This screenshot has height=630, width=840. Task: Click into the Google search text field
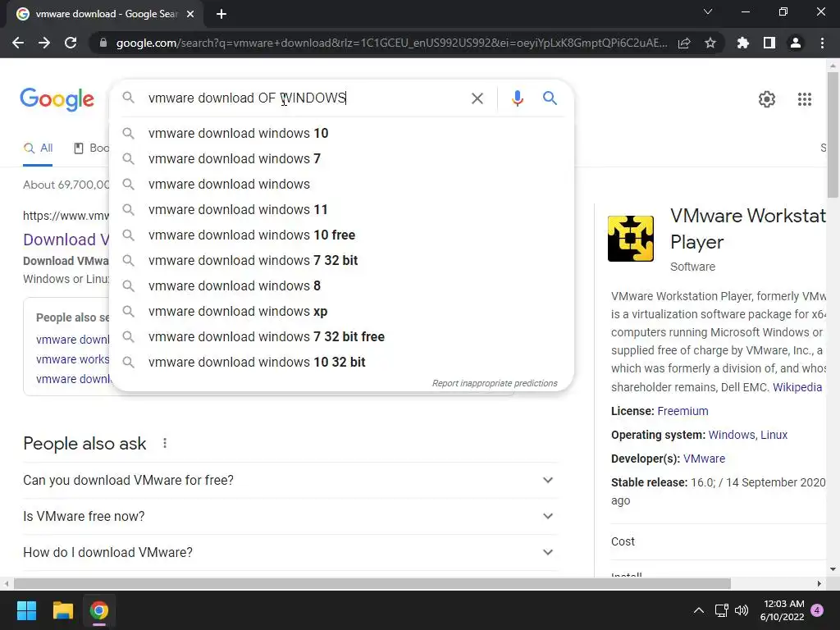coord(305,98)
